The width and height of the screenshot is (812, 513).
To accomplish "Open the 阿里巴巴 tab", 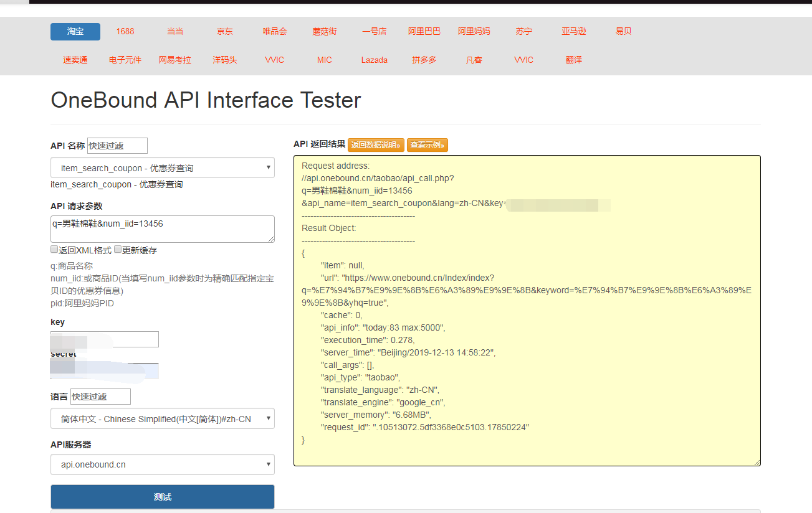I will coord(424,31).
